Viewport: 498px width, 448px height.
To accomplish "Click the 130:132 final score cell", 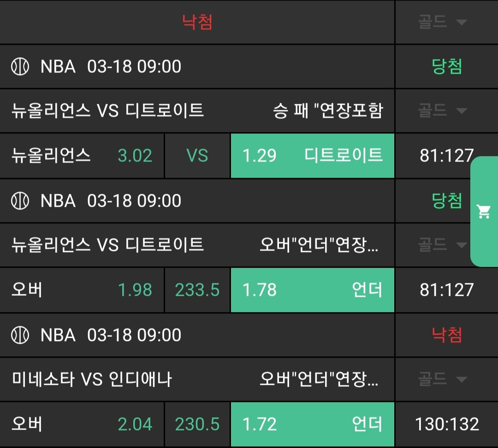I will pyautogui.click(x=447, y=424).
